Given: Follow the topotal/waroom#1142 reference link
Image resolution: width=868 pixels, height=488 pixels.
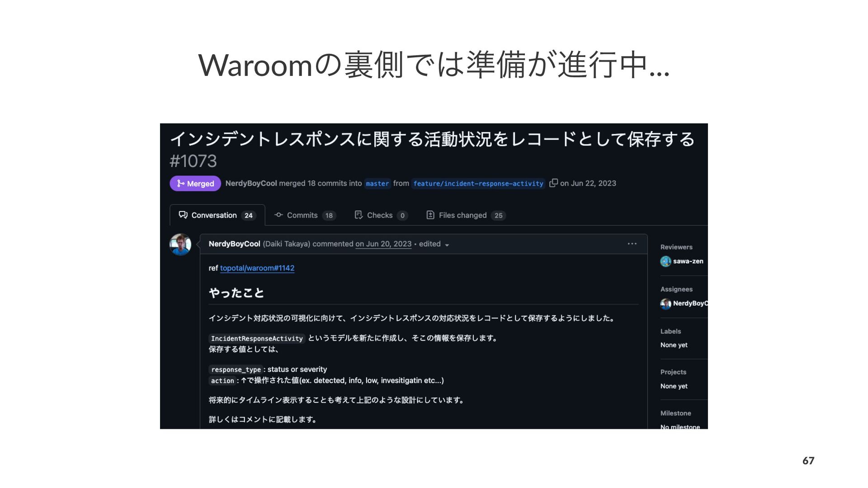Looking at the screenshot, I should (257, 268).
